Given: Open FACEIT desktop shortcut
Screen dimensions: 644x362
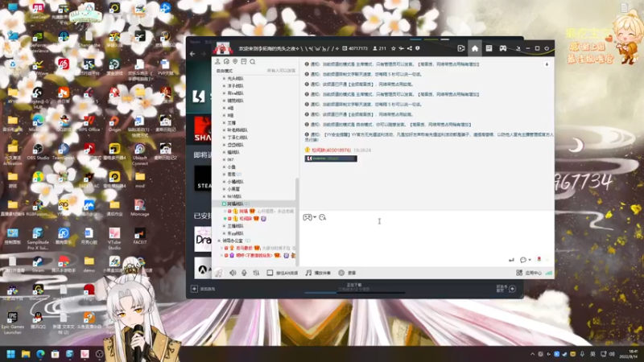Looking at the screenshot, I should point(139,236).
